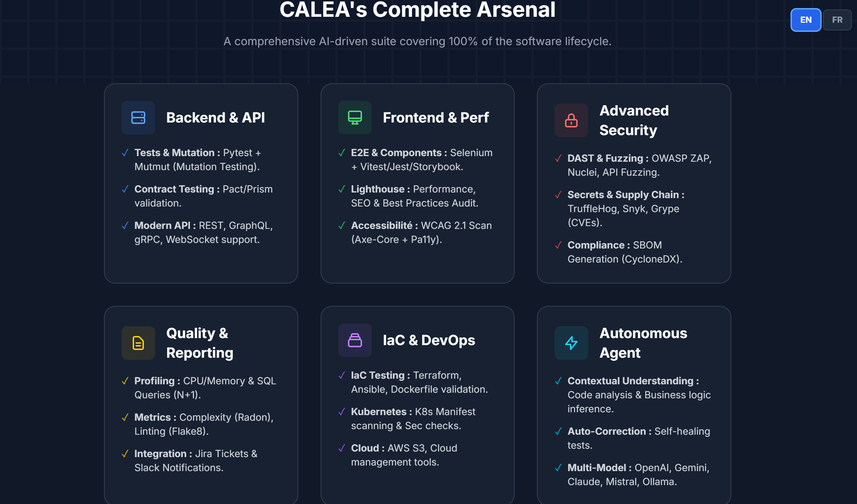Click the green checkmark beside Lighthouse
The height and width of the screenshot is (504, 857).
(x=341, y=189)
